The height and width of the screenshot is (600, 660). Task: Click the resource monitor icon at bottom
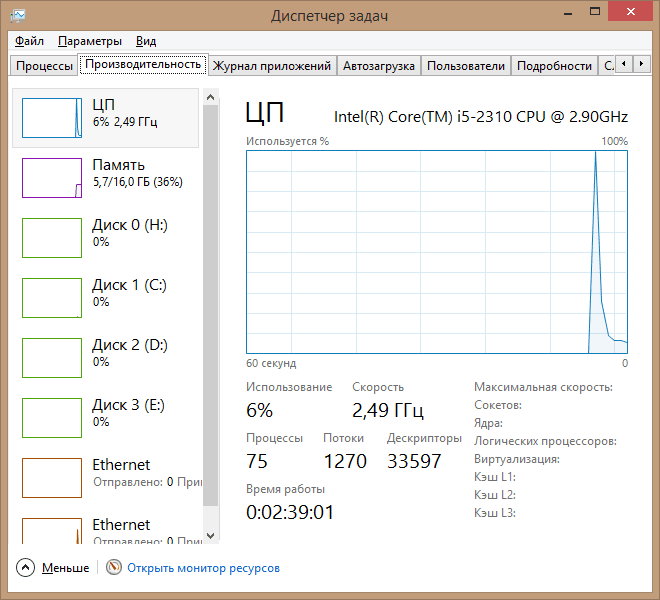tap(114, 568)
